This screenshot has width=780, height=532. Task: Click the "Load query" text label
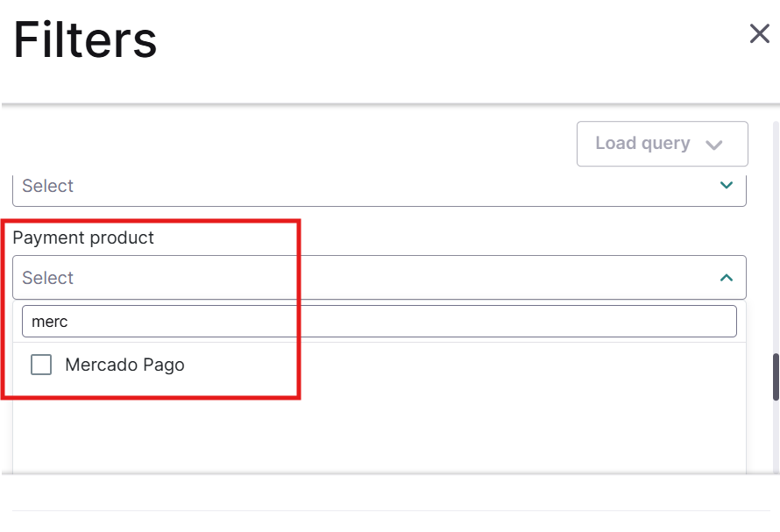pos(642,144)
